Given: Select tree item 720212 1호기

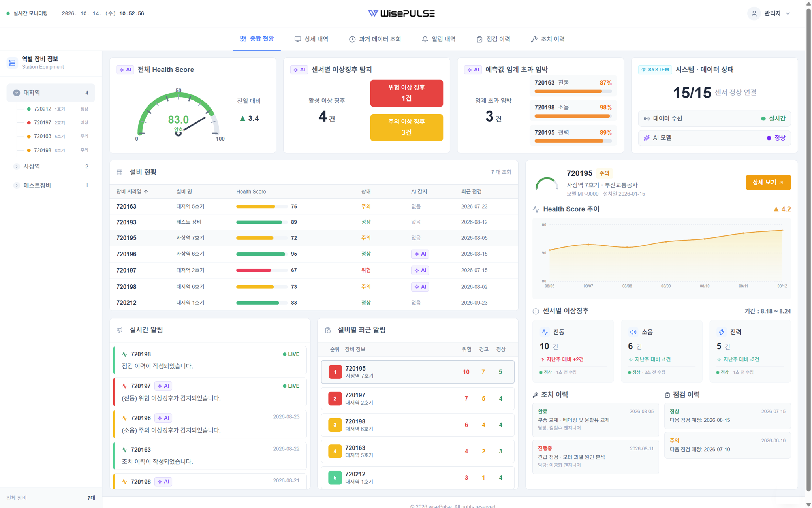Looking at the screenshot, I should point(57,109).
